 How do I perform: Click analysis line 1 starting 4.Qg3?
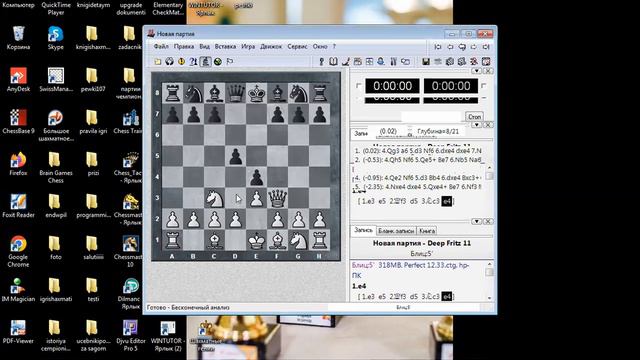pos(418,151)
